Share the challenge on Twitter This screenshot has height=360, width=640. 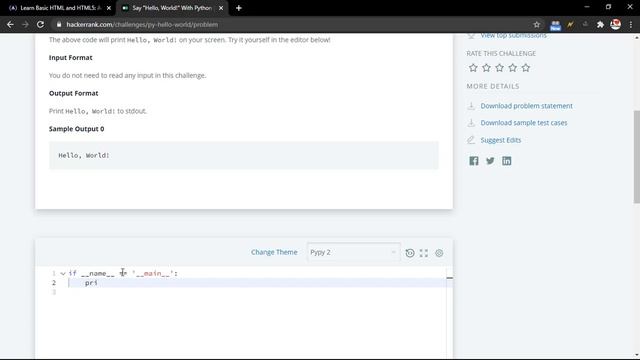point(490,161)
